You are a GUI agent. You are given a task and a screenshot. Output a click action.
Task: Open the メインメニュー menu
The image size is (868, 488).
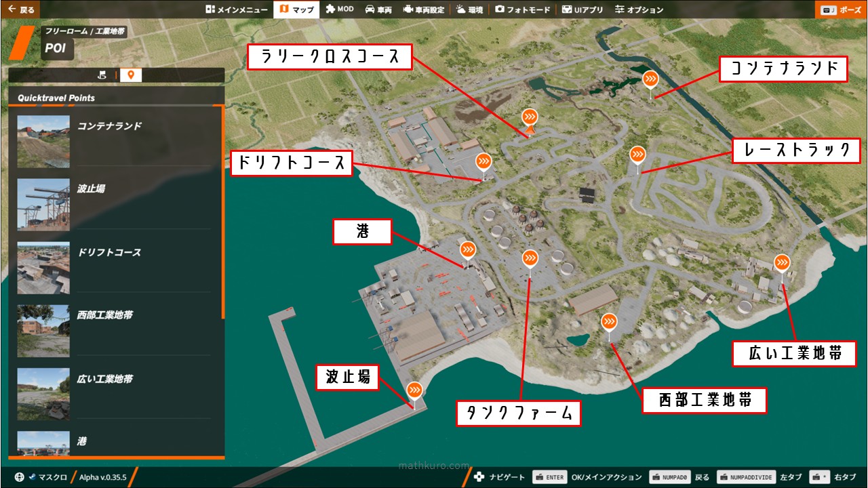pos(236,9)
